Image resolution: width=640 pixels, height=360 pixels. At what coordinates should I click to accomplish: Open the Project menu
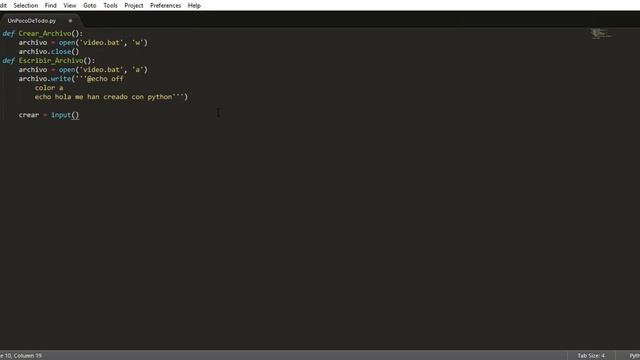point(134,5)
